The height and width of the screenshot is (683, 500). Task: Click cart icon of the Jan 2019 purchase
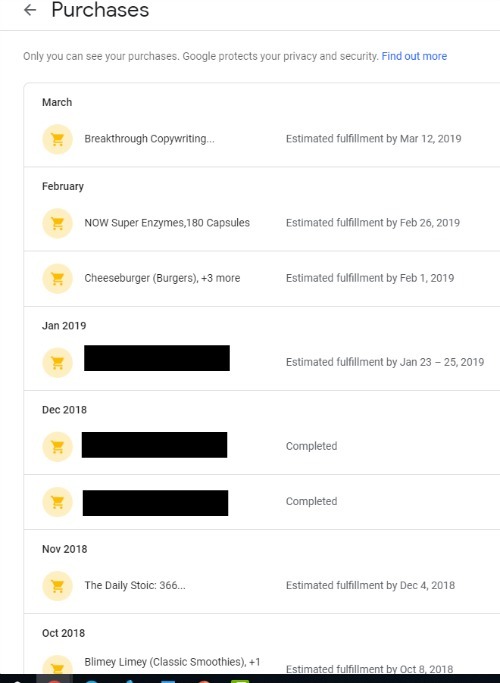[57, 362]
